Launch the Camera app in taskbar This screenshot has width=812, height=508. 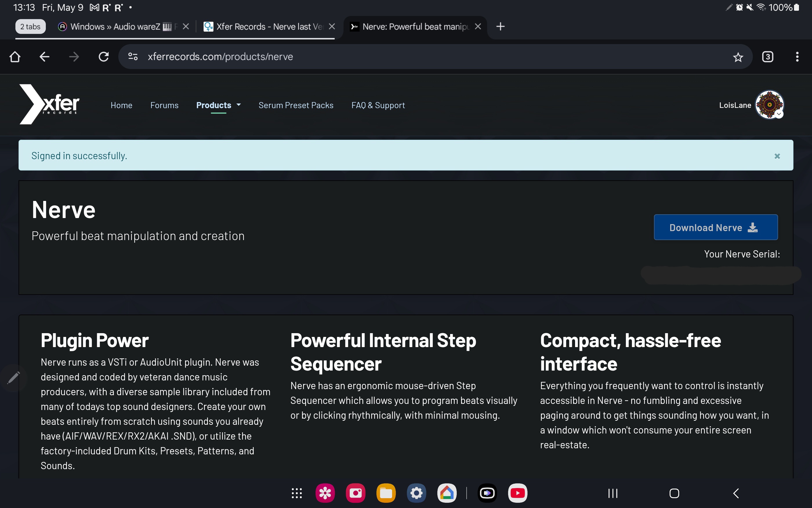pos(356,493)
